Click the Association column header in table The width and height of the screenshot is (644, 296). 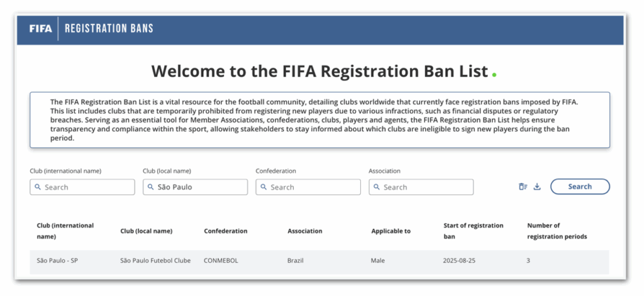pos(304,231)
